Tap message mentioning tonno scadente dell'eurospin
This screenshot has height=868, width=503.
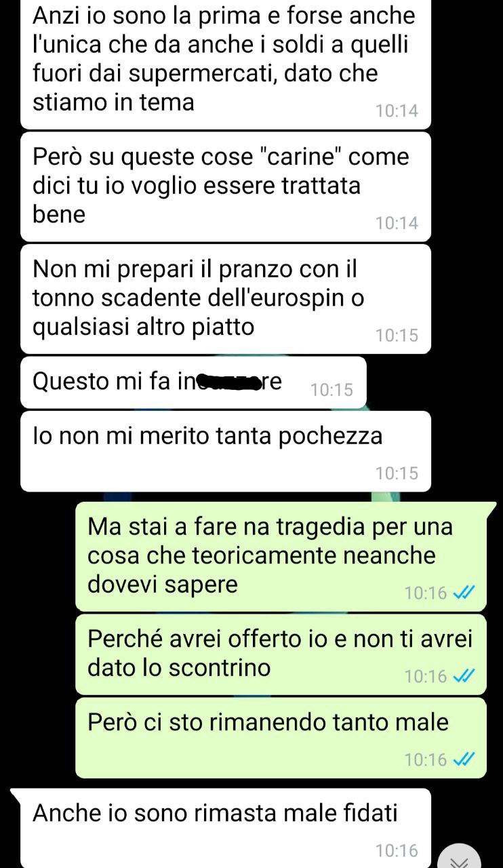[226, 299]
